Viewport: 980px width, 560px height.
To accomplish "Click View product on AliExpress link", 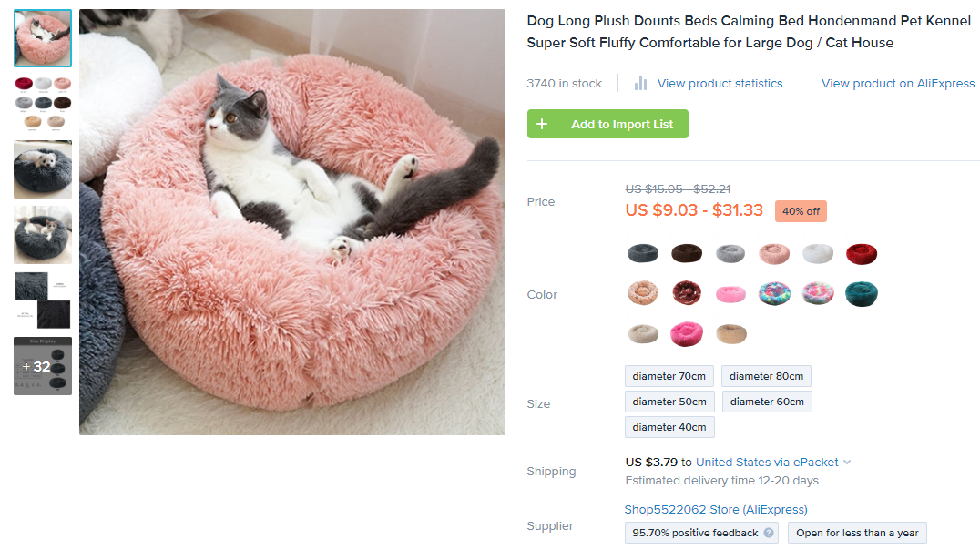I will click(x=898, y=83).
